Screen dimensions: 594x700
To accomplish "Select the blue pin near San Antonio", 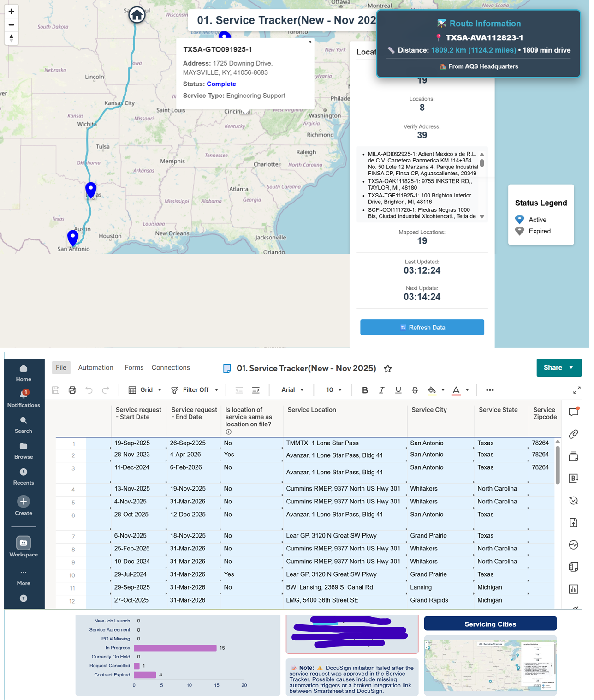I will pos(73,238).
